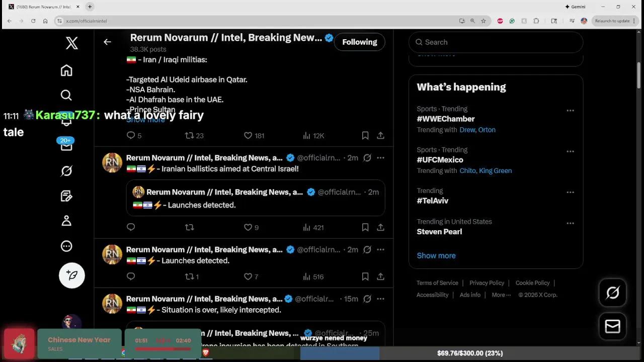Open the browser Extensions puzzle icon
This screenshot has height=362, width=644.
pos(536,21)
